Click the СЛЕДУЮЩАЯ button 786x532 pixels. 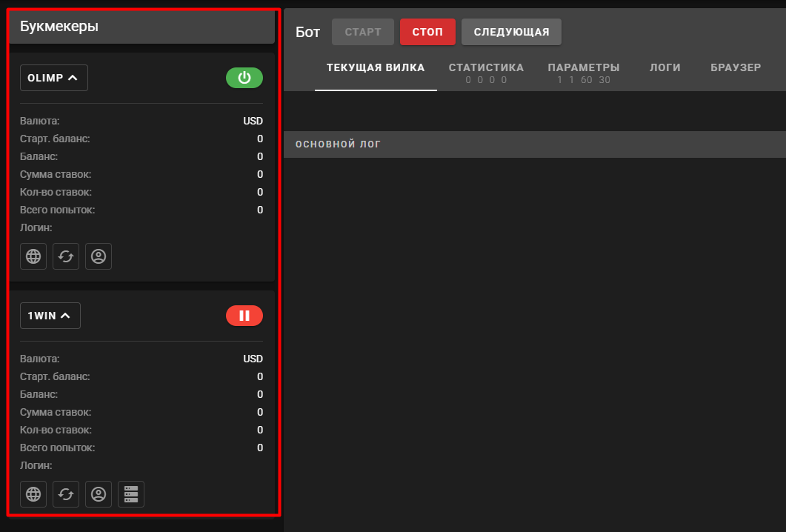click(511, 32)
